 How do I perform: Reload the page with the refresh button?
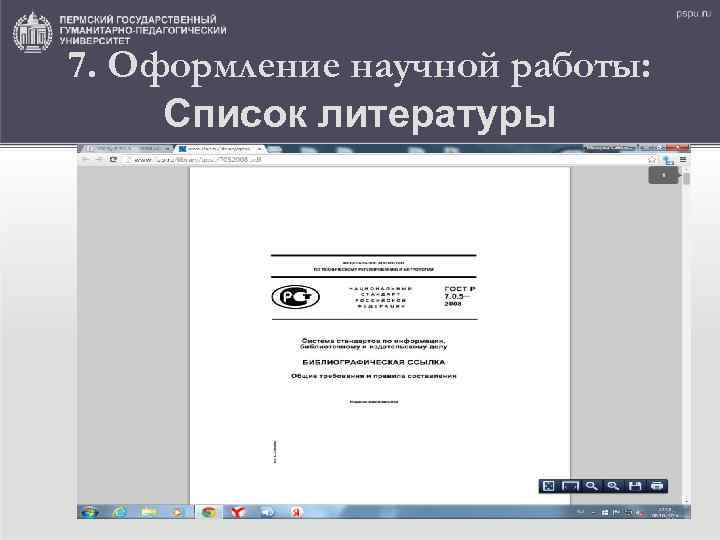pos(113,159)
